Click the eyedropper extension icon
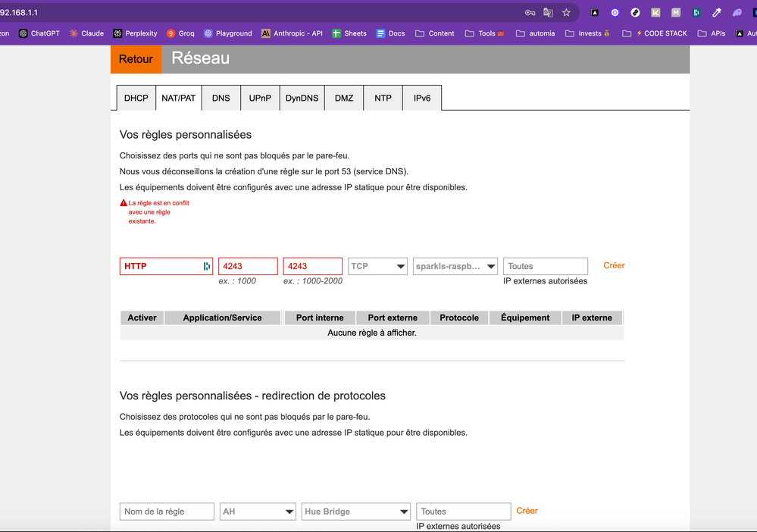The image size is (757, 532). tap(716, 12)
